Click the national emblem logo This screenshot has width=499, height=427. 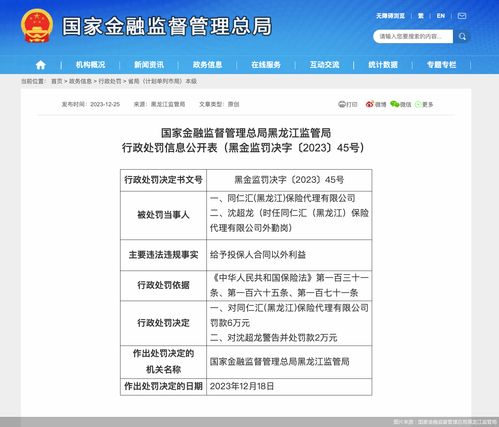37,26
